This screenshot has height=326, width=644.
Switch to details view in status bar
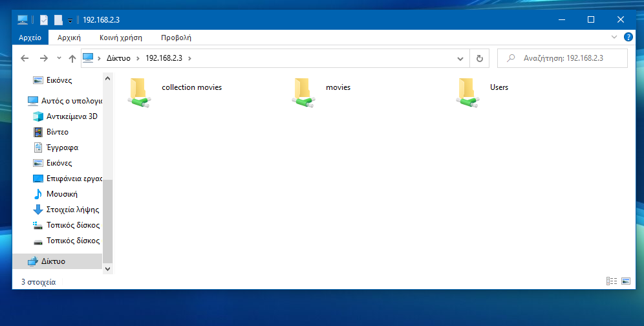click(x=612, y=281)
